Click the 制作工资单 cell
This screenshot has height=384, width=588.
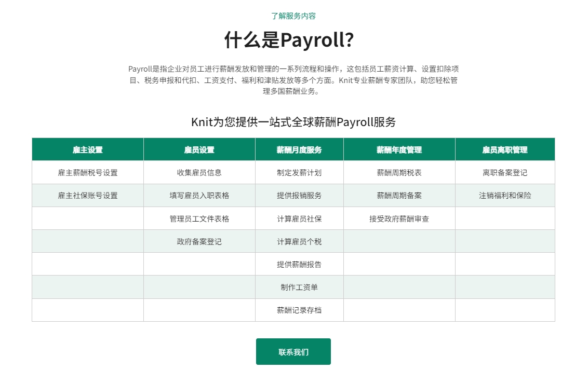click(x=299, y=287)
